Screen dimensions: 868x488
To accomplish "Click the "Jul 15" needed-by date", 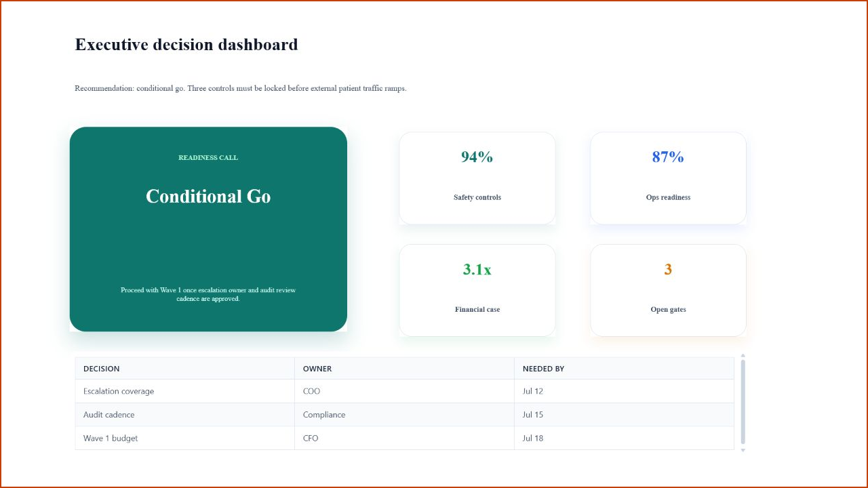I will click(x=624, y=415).
